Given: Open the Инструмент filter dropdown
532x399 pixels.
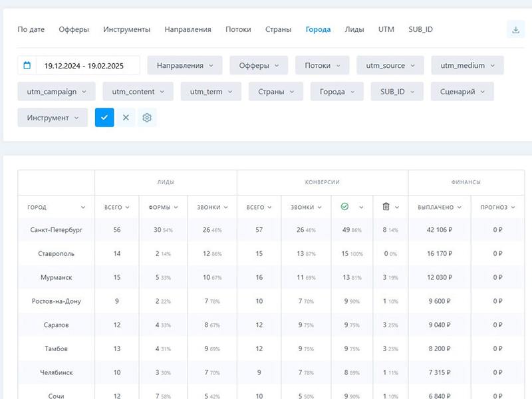Looking at the screenshot, I should (53, 118).
